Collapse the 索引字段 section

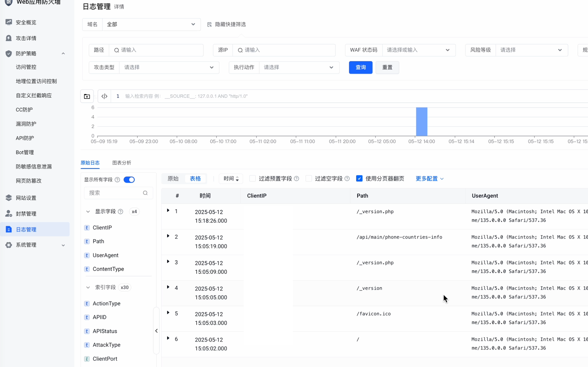(x=88, y=287)
